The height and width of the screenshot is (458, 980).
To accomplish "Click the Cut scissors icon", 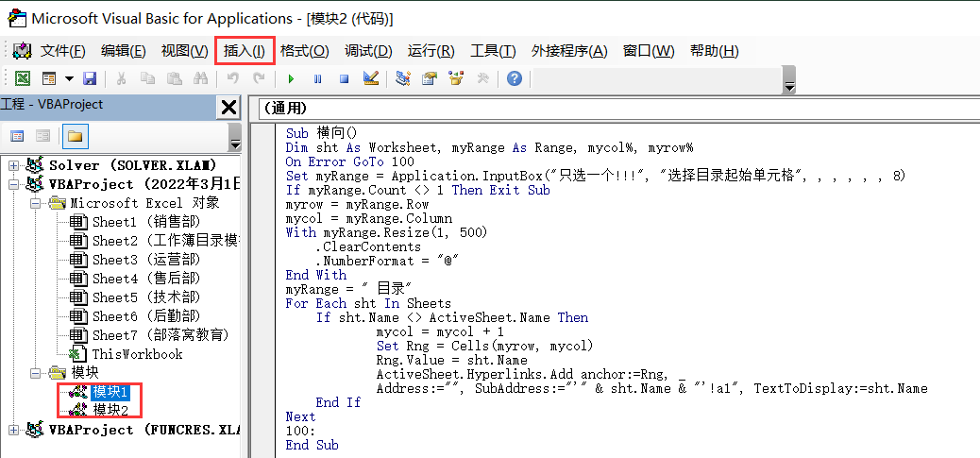I will pyautogui.click(x=121, y=78).
